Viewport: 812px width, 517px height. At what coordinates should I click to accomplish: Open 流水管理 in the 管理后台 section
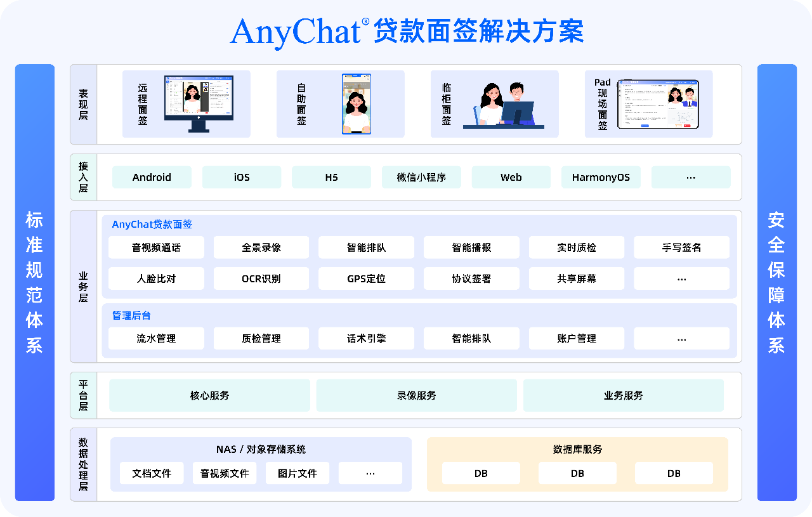pos(156,339)
